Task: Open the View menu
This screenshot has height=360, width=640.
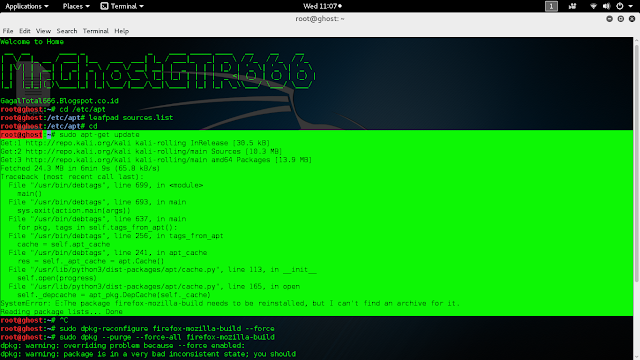Action: click(43, 31)
